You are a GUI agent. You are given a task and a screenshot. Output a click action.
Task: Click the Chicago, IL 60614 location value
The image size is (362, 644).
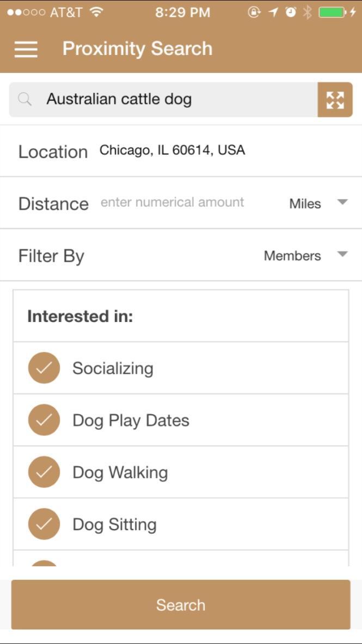pos(172,150)
